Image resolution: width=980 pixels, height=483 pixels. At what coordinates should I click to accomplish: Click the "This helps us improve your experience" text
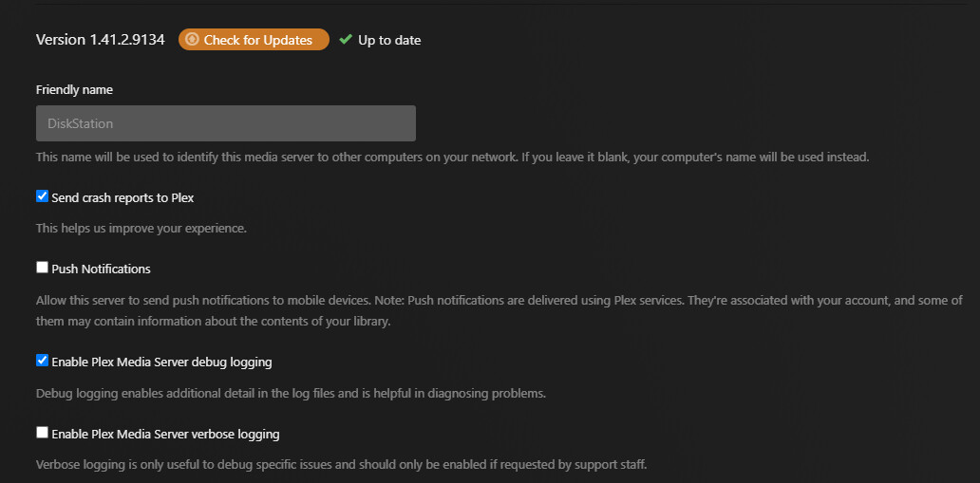(x=141, y=228)
